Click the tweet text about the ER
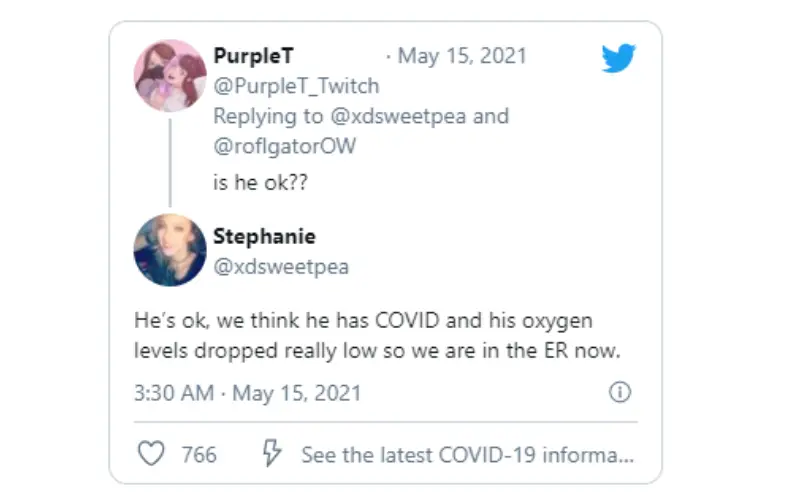The image size is (800, 500). point(377,336)
